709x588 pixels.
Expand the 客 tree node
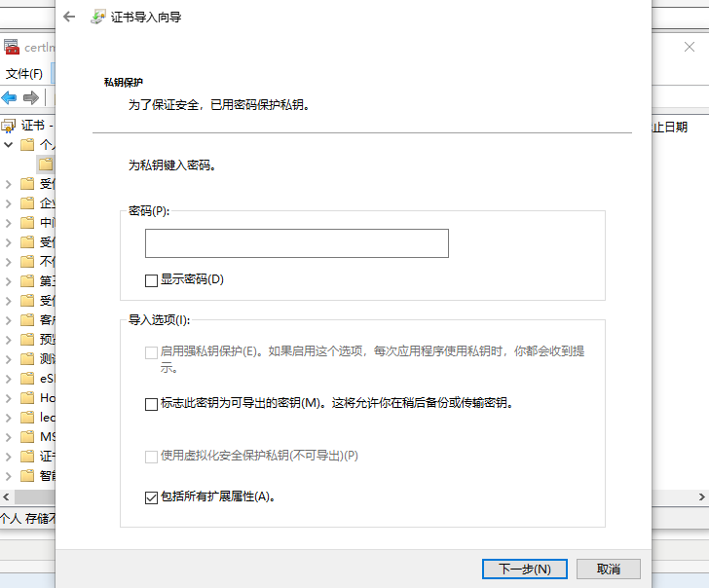8,320
